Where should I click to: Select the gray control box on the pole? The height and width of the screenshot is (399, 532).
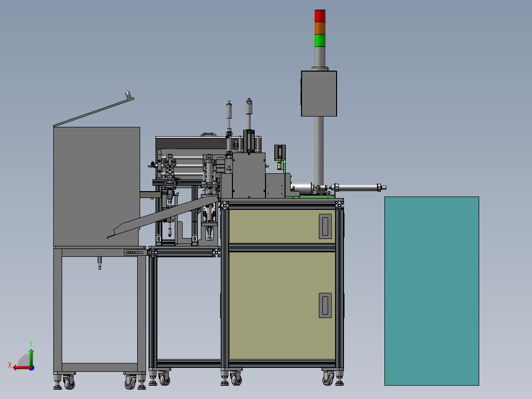click(319, 93)
